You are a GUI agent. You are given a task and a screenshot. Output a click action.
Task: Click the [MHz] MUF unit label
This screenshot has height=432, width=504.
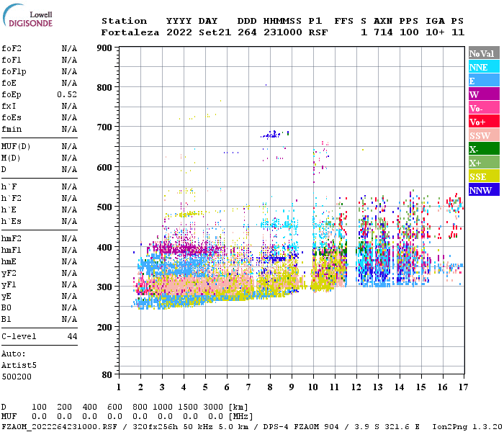point(240,417)
